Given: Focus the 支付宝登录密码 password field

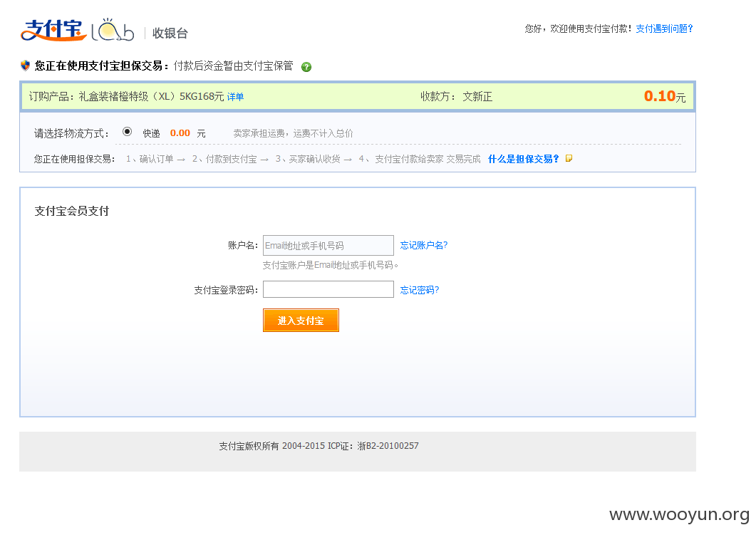Looking at the screenshot, I should [328, 289].
